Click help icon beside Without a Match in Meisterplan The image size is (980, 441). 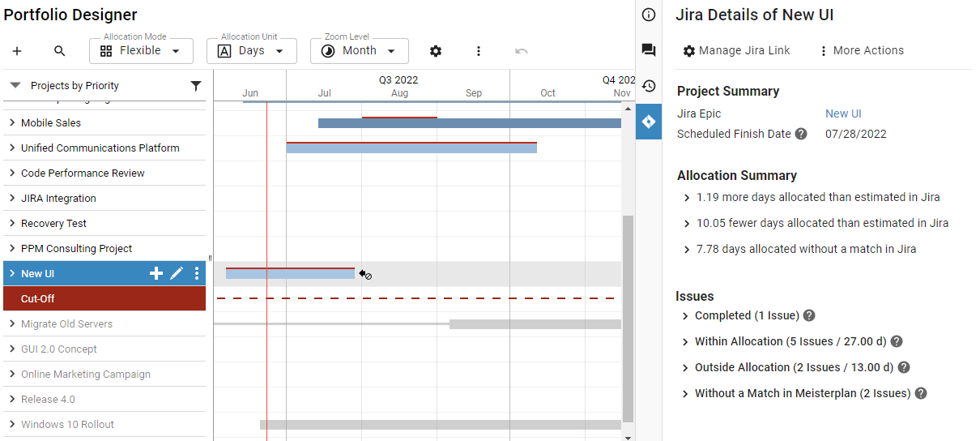click(921, 393)
